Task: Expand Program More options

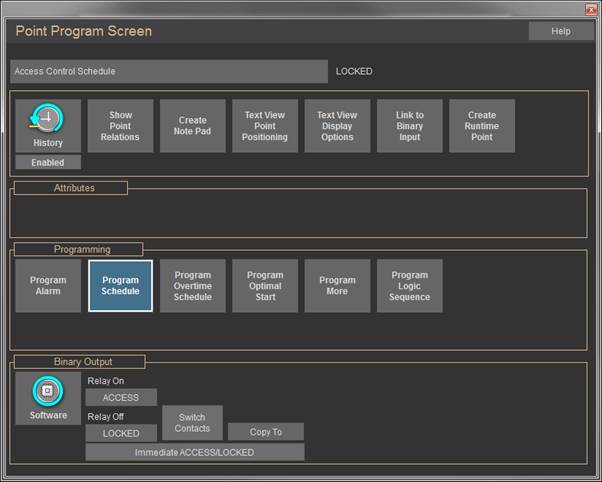Action: pos(337,286)
